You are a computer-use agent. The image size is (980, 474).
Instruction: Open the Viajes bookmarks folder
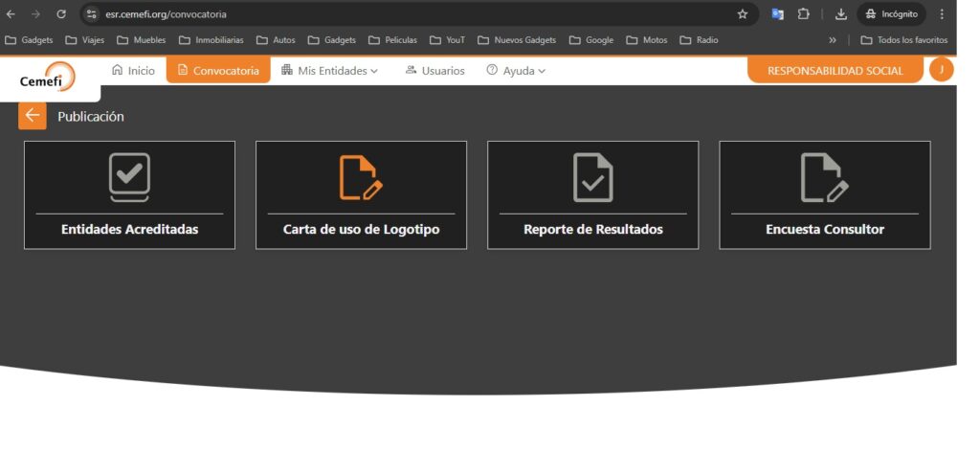tap(85, 40)
